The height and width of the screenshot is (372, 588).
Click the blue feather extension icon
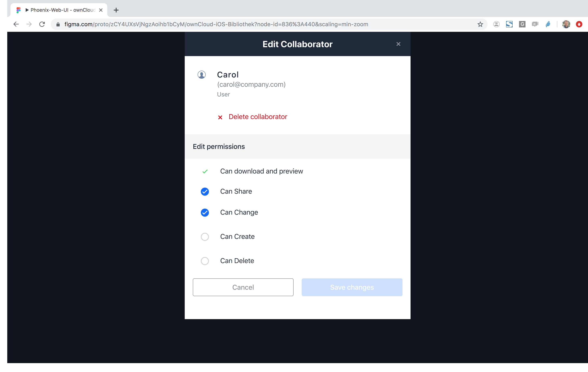(548, 24)
